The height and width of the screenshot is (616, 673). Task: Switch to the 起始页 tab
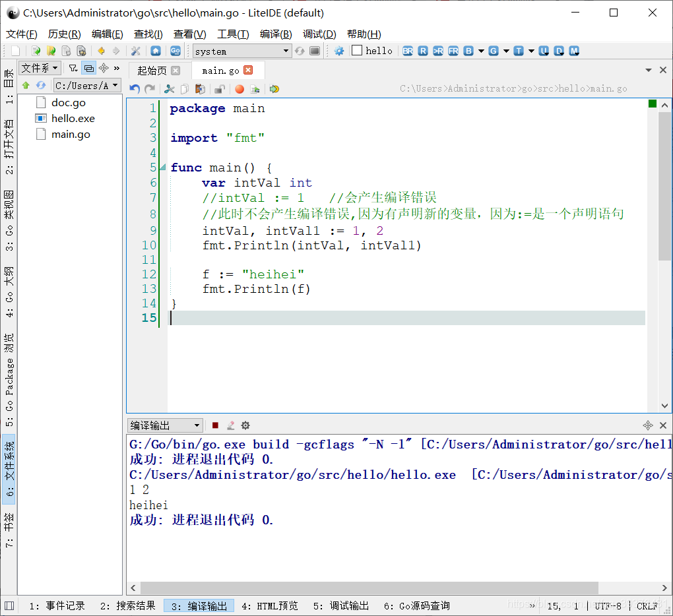coord(152,71)
